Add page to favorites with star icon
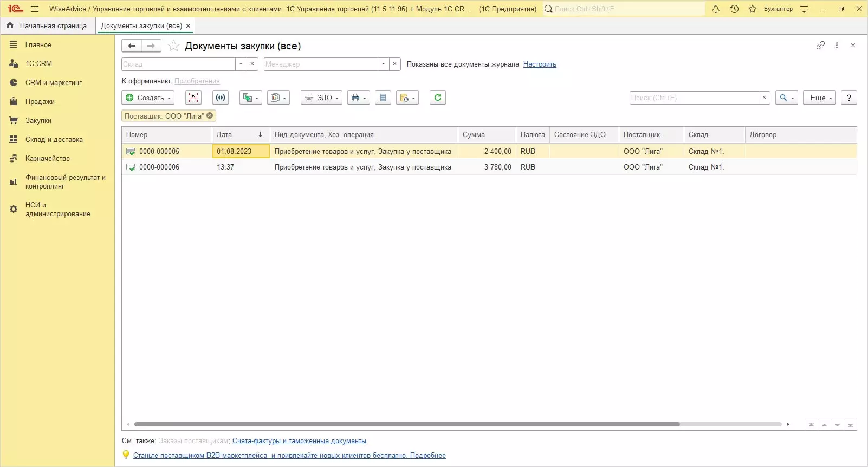868x467 pixels. pos(173,46)
